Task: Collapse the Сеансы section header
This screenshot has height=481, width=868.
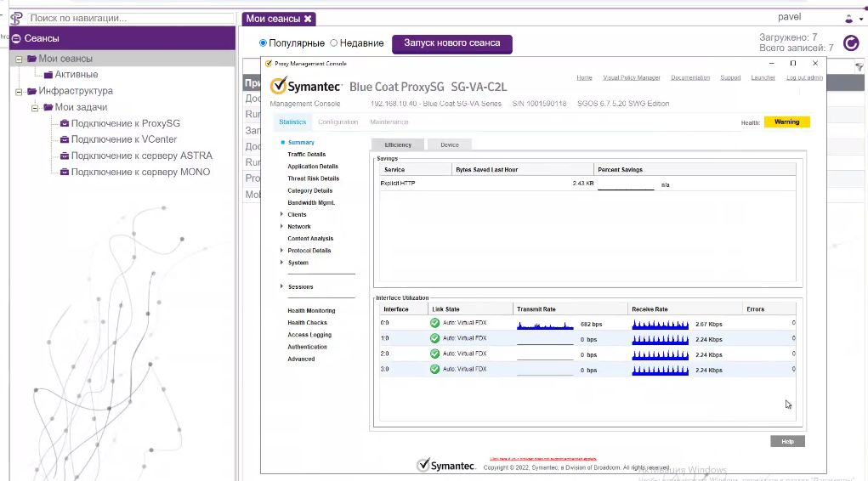Action: pyautogui.click(x=15, y=38)
